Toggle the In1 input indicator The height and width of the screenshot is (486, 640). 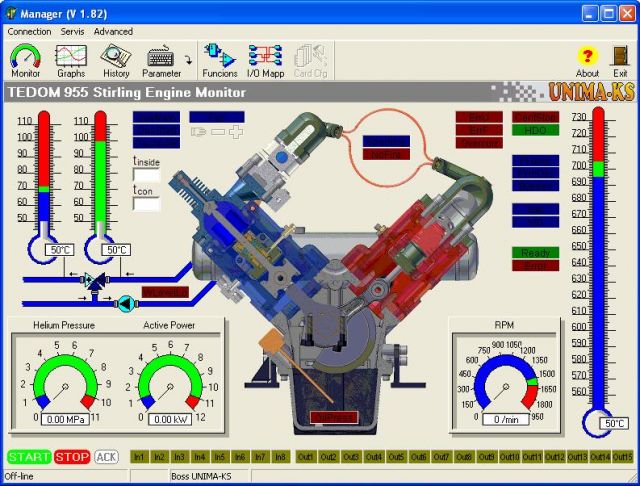(x=139, y=457)
